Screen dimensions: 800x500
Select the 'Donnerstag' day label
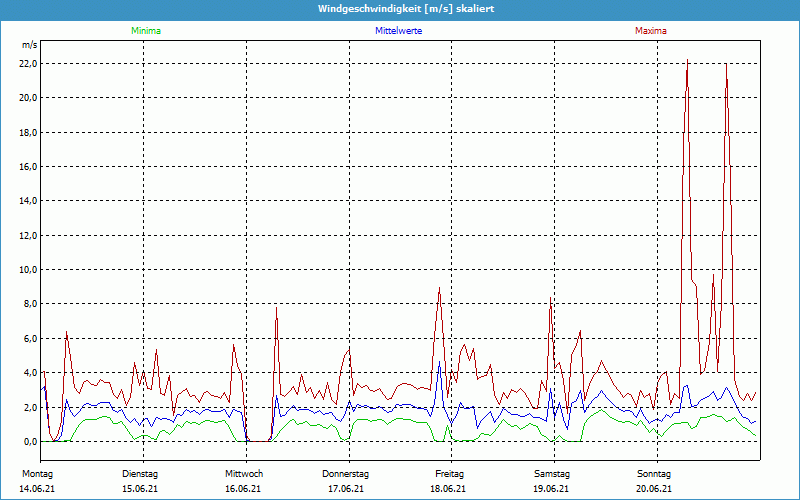coord(346,473)
